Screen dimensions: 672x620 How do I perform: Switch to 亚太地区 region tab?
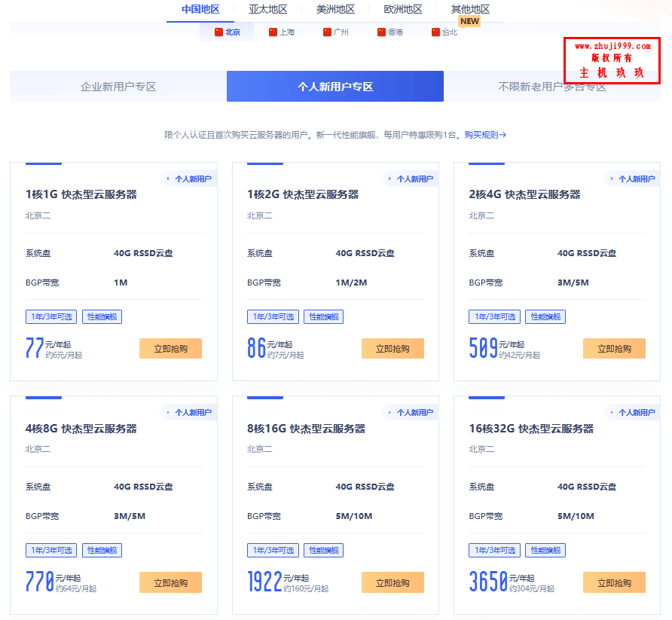coord(268,10)
